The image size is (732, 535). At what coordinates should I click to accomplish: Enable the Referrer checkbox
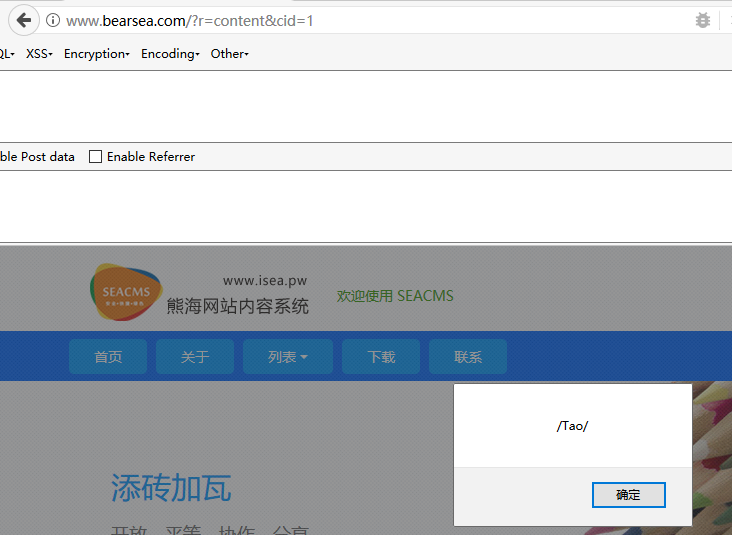(95, 156)
